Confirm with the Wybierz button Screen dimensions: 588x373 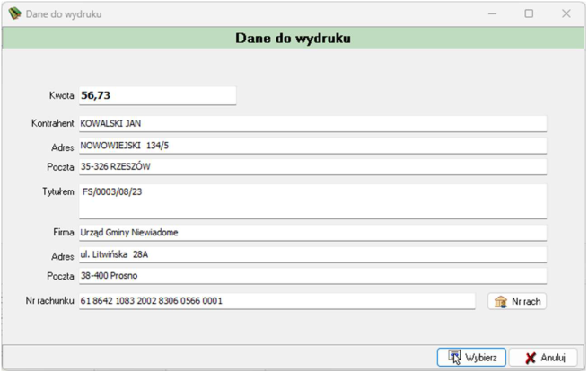tap(471, 357)
